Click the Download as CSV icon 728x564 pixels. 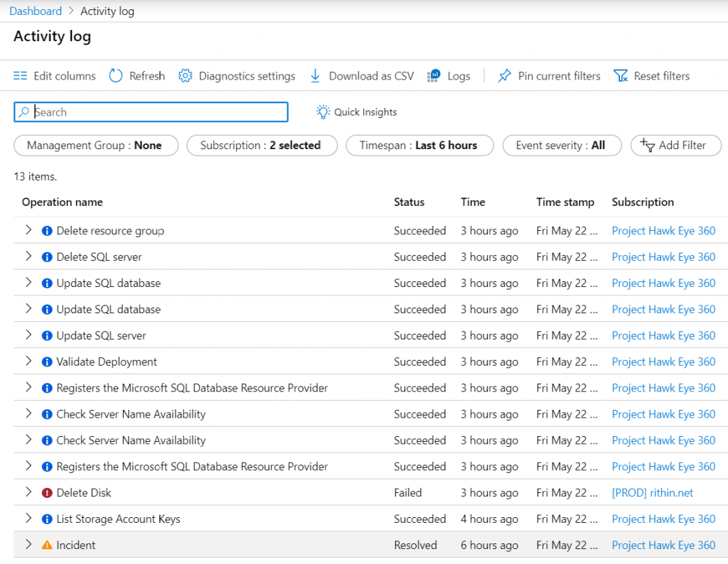click(316, 76)
